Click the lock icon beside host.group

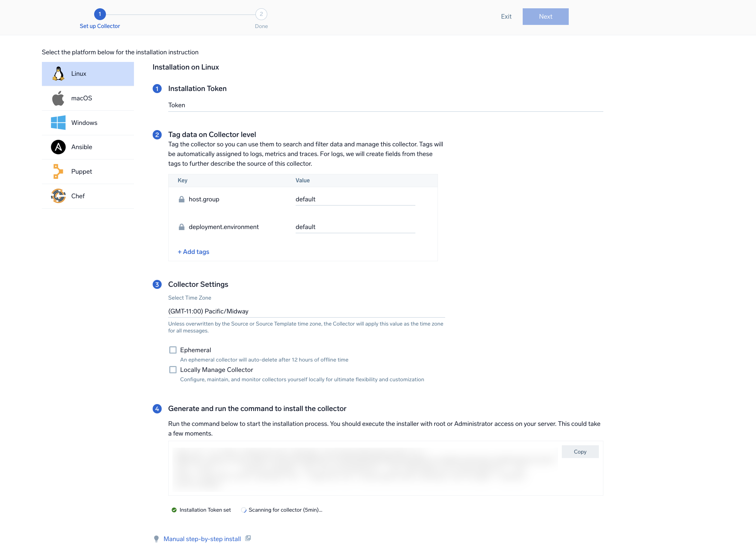pyautogui.click(x=181, y=199)
